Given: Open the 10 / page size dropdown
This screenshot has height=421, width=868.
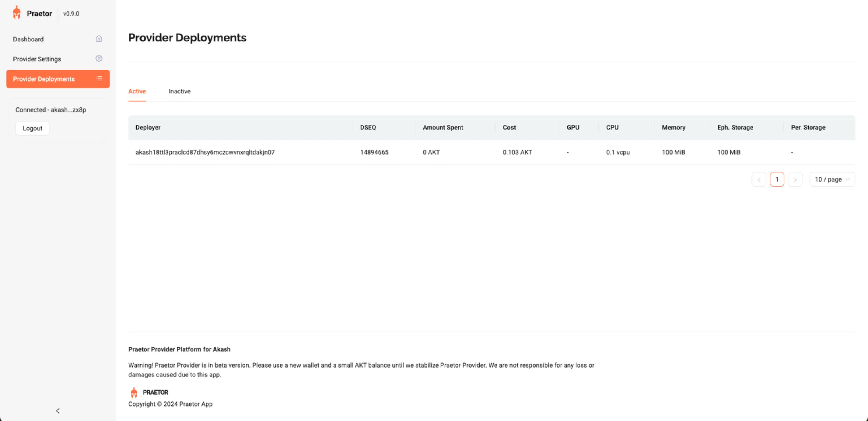Looking at the screenshot, I should (x=832, y=180).
